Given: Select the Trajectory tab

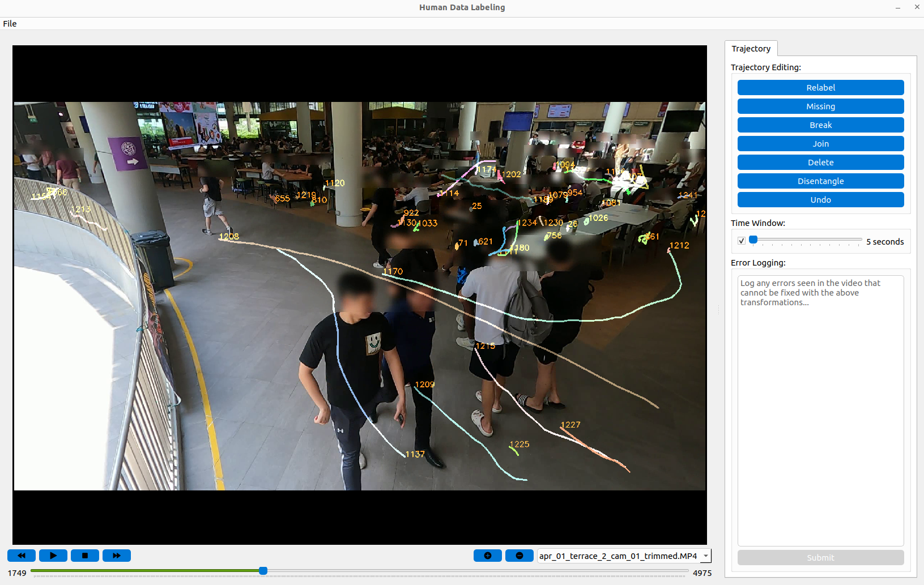Looking at the screenshot, I should [751, 49].
